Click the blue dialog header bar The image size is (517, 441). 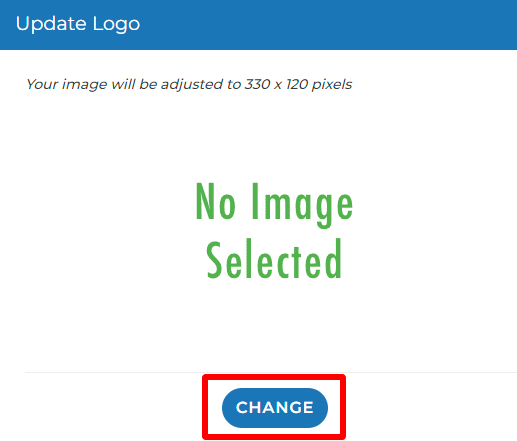[258, 25]
